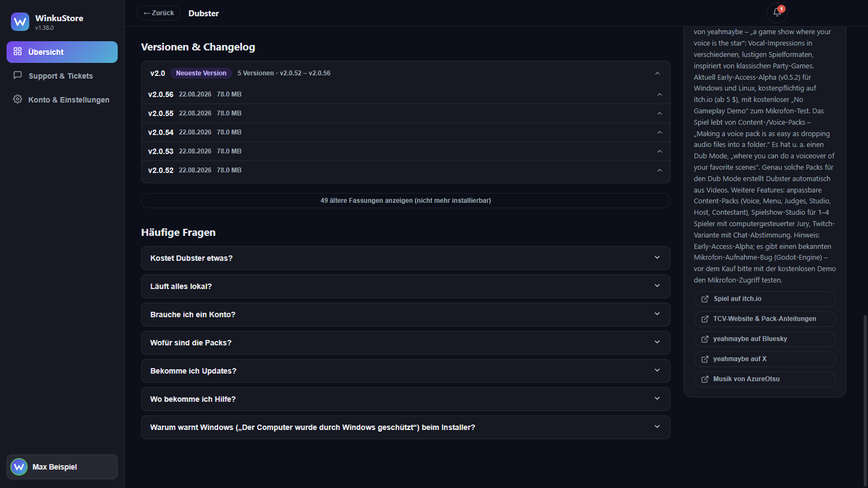The height and width of the screenshot is (488, 868).
Task: Open the notification bell
Action: [777, 12]
